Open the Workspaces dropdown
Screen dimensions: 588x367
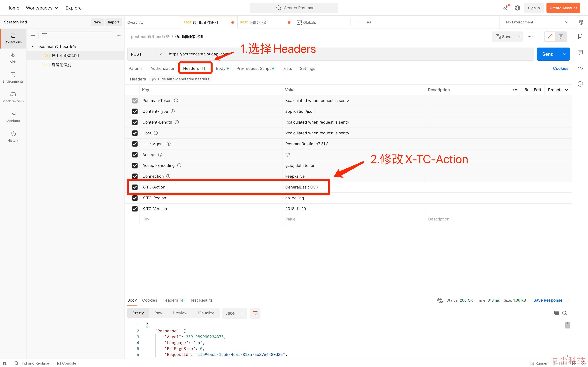pos(42,8)
